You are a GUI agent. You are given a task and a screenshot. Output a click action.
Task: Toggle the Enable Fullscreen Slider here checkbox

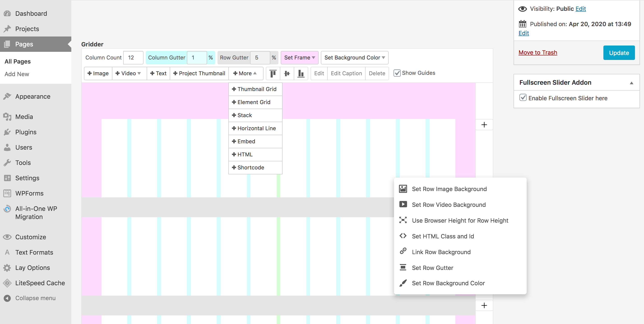point(523,98)
